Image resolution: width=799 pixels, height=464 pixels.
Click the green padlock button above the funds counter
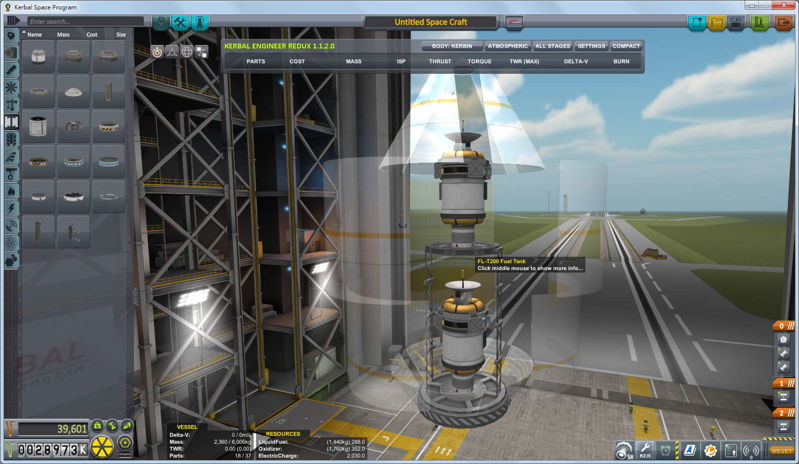point(97,426)
